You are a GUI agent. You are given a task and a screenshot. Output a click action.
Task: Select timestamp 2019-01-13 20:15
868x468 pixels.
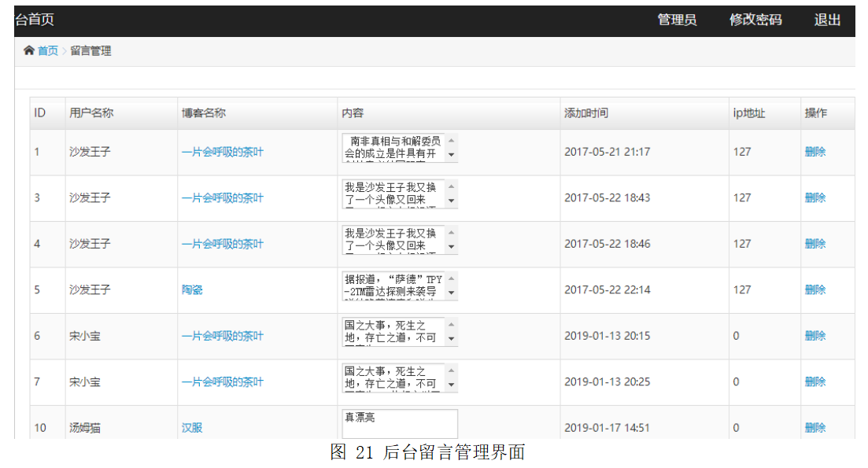[608, 335]
